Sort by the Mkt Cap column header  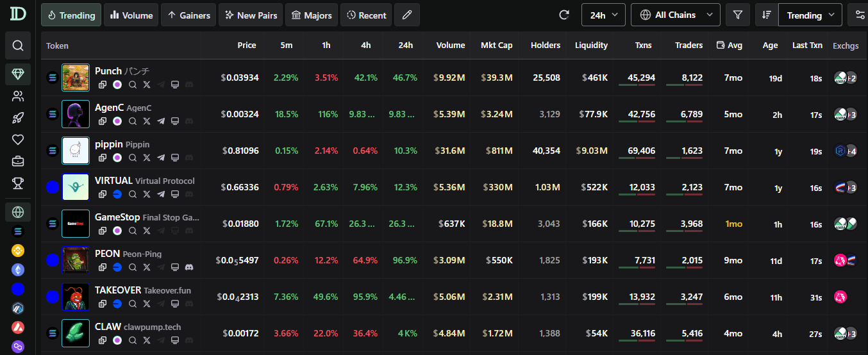point(497,45)
